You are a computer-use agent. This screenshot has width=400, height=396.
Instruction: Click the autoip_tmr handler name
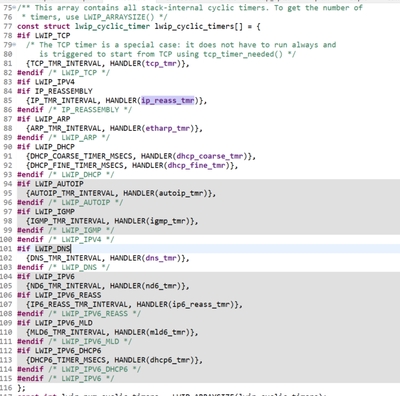coord(181,193)
